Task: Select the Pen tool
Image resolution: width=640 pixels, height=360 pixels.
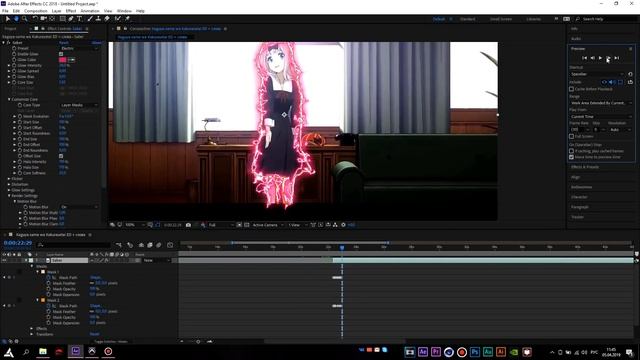Action: [71, 19]
